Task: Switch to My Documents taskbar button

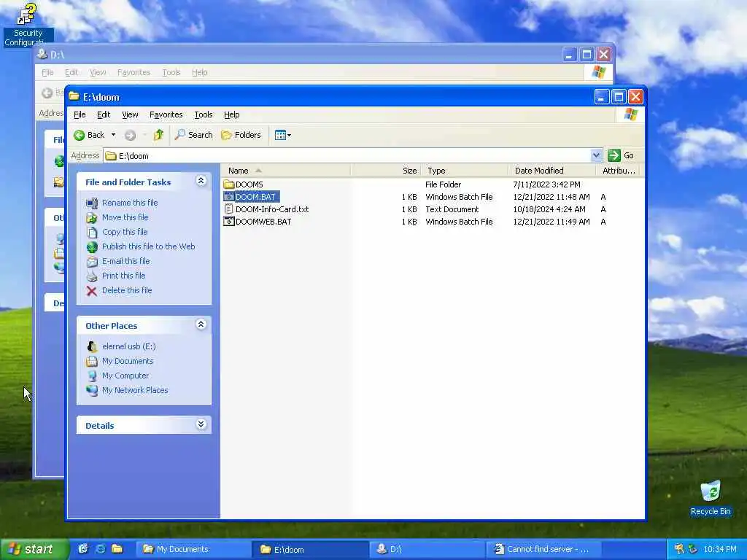Action: point(193,550)
